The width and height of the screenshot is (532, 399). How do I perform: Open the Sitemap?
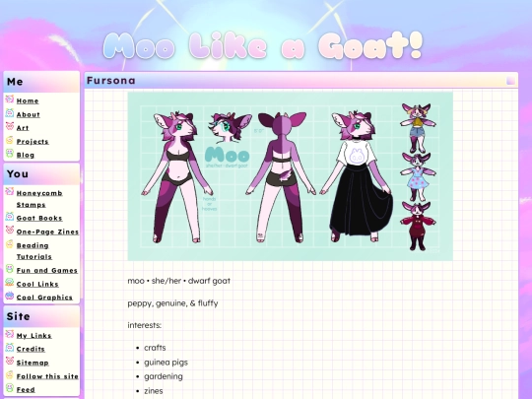33,363
